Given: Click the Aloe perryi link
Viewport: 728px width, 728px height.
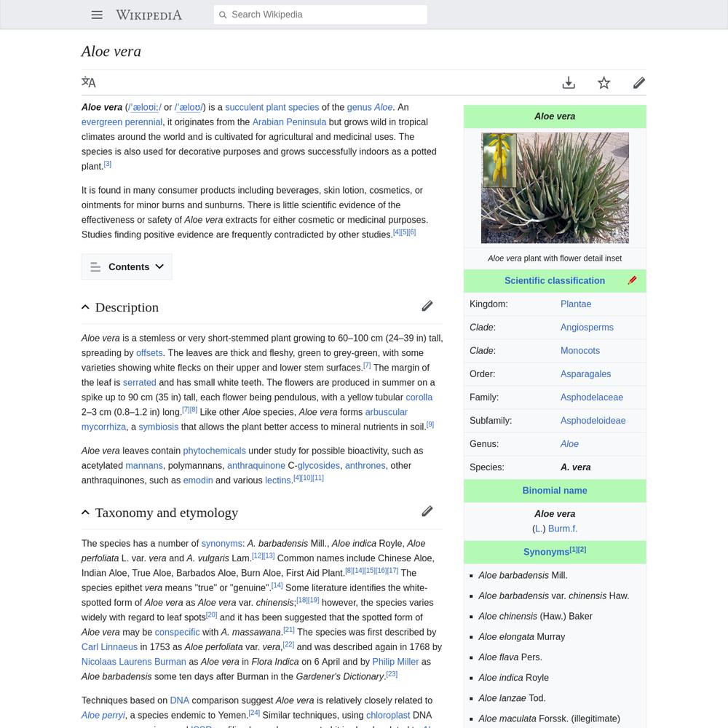Looking at the screenshot, I should 103,716.
